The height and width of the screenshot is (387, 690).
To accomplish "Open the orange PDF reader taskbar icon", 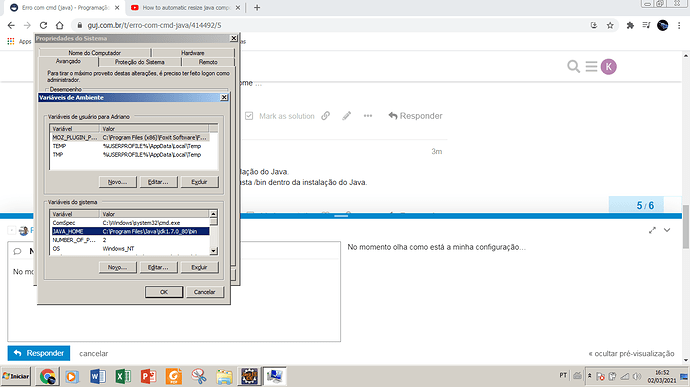I will (x=174, y=376).
